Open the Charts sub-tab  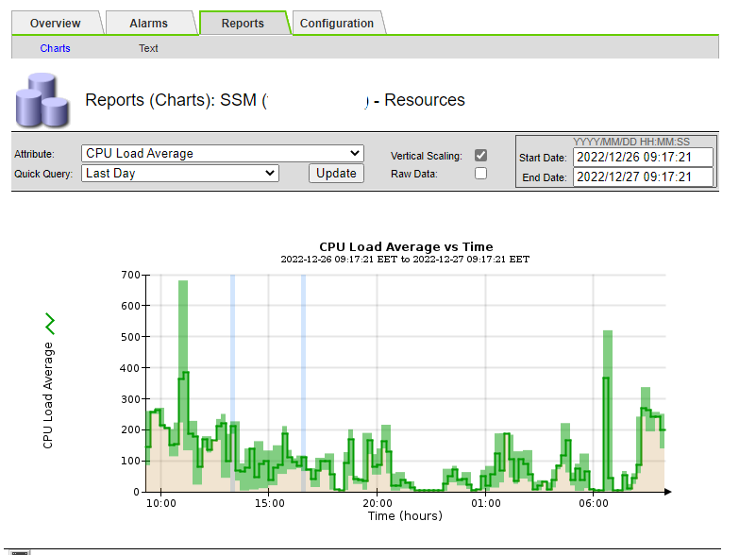pos(55,47)
